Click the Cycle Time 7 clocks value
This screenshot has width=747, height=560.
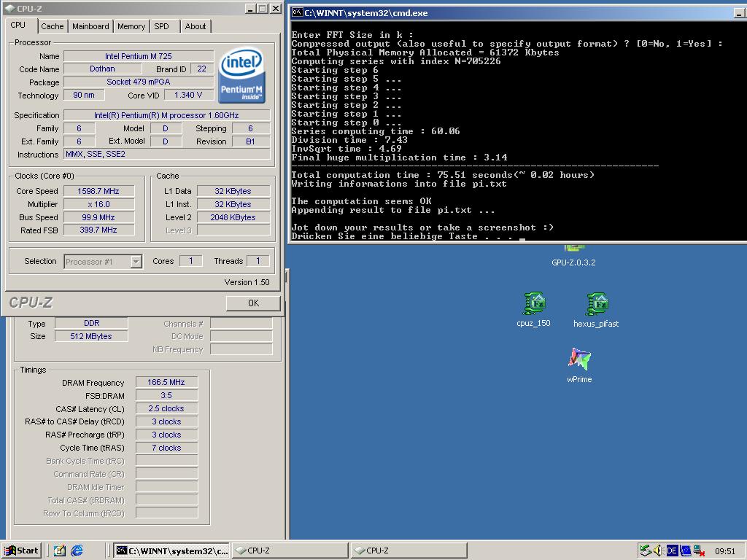tap(166, 448)
